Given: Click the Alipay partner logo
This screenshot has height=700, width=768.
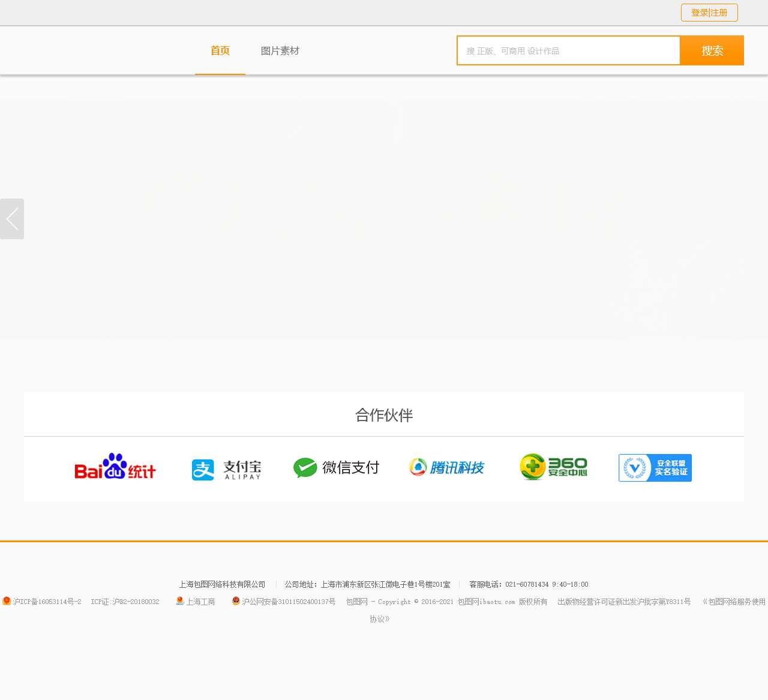Looking at the screenshot, I should click(x=226, y=468).
